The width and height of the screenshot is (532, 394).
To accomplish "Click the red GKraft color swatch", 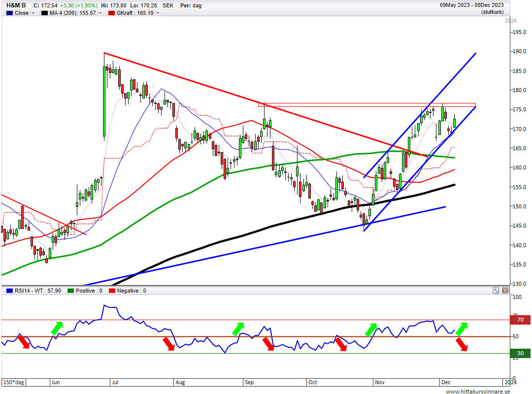I will [x=111, y=13].
